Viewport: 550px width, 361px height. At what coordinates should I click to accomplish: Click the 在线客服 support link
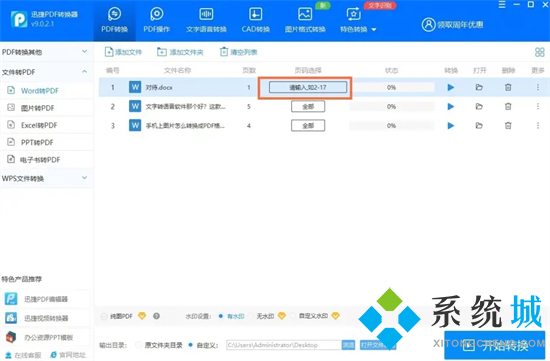click(23, 355)
